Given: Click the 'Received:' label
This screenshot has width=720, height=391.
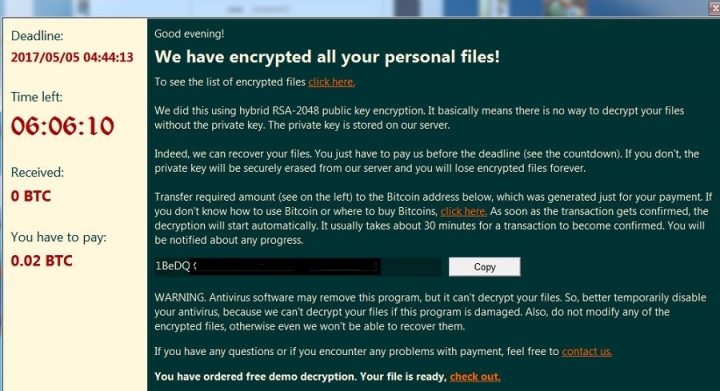Looking at the screenshot, I should pyautogui.click(x=38, y=173).
